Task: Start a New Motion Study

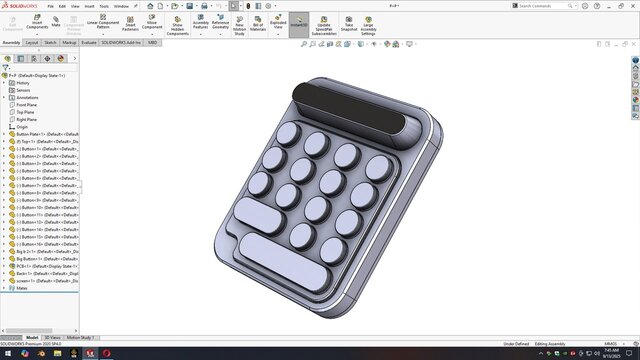Action: point(240,26)
